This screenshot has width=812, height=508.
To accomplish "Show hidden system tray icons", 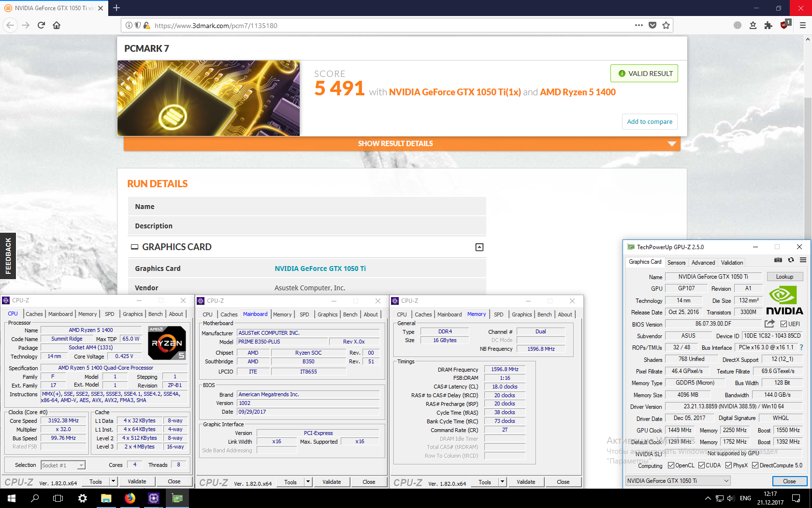I will tap(708, 498).
